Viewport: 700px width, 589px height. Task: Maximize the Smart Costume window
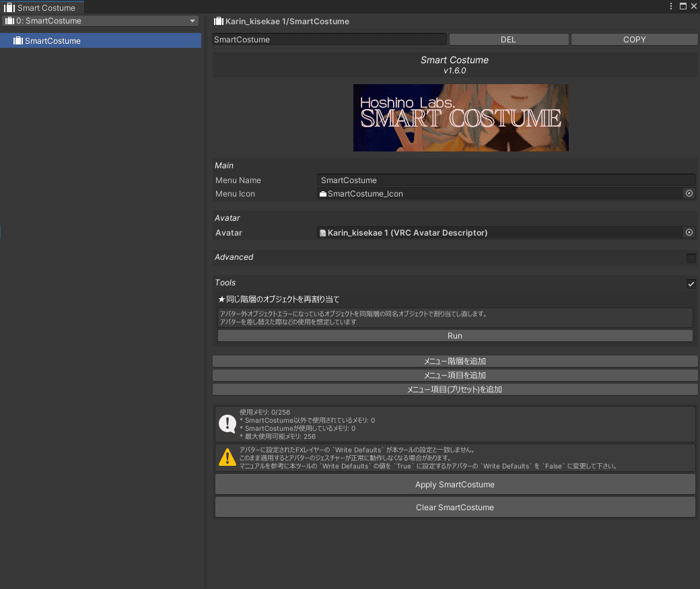pyautogui.click(x=683, y=6)
